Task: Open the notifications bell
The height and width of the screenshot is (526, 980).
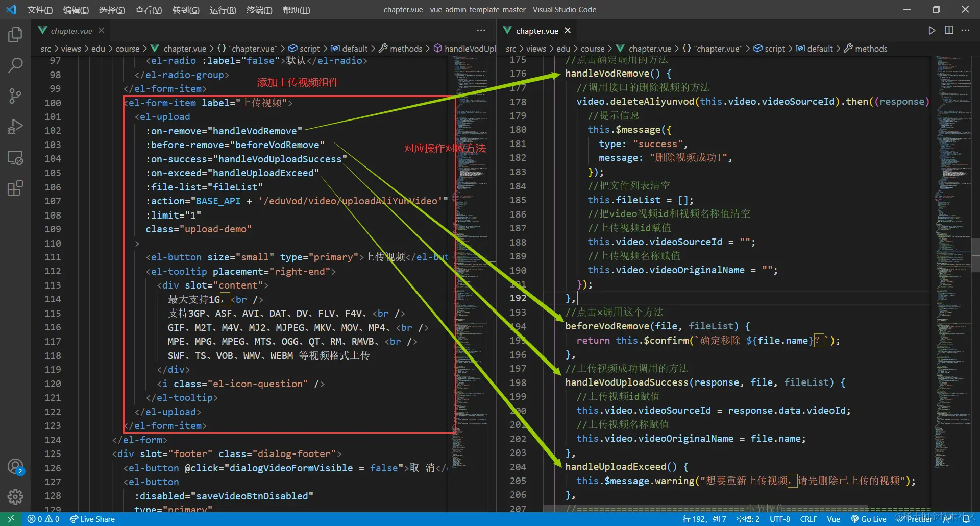Action: tap(966, 519)
